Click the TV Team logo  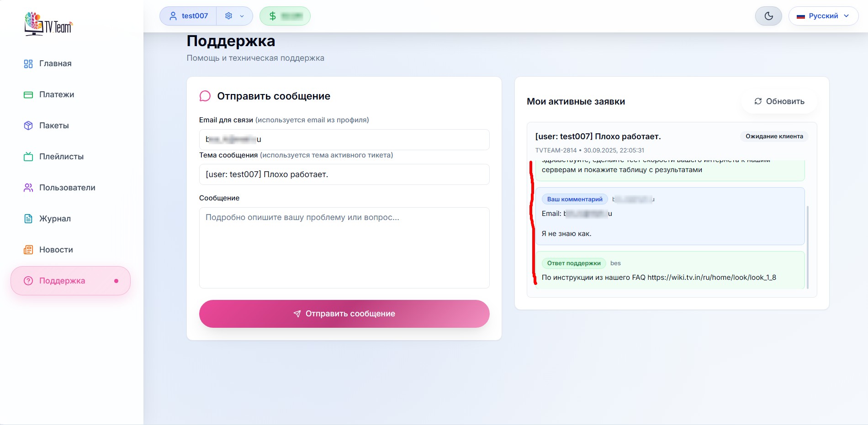pos(48,24)
